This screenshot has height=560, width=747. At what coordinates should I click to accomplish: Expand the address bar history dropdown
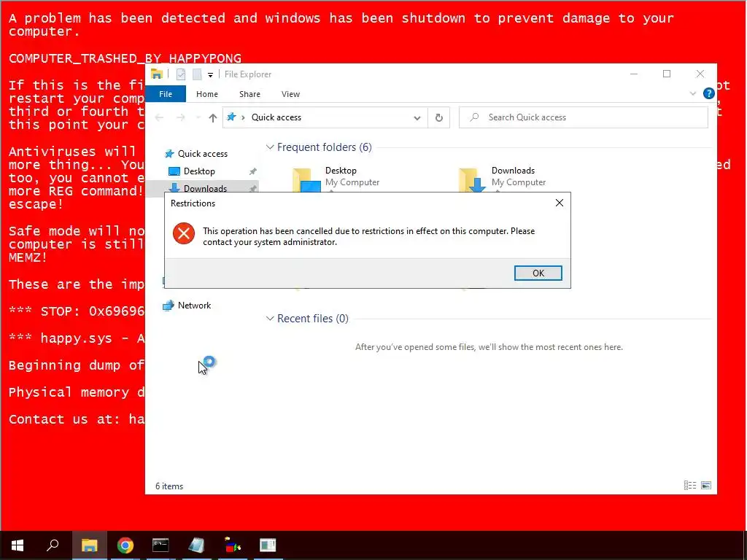(x=417, y=117)
